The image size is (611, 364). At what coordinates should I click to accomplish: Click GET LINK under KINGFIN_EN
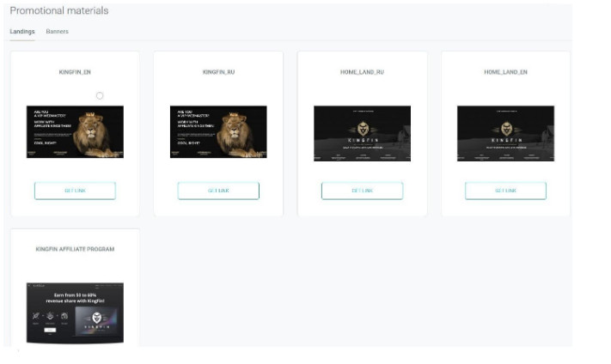point(75,191)
